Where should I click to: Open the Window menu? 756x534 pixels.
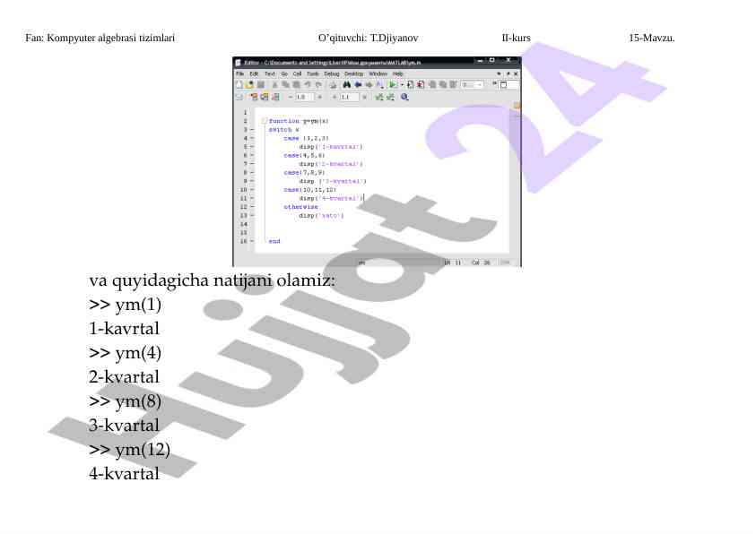[x=378, y=73]
